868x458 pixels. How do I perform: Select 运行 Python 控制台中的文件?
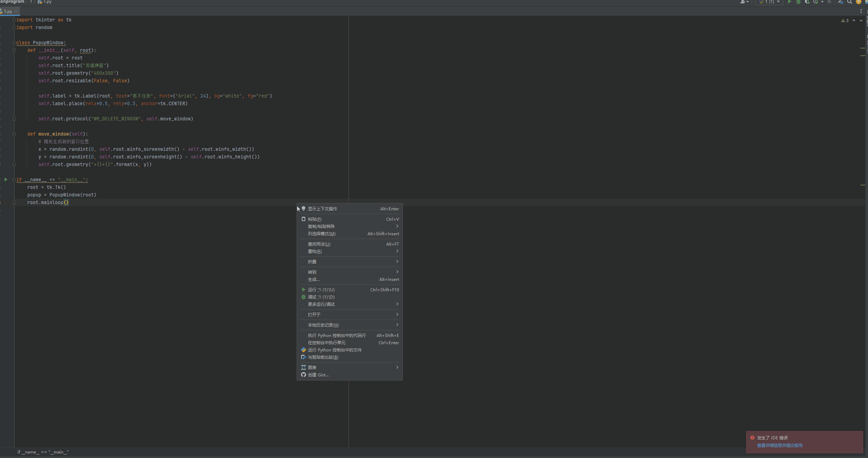(x=350, y=350)
